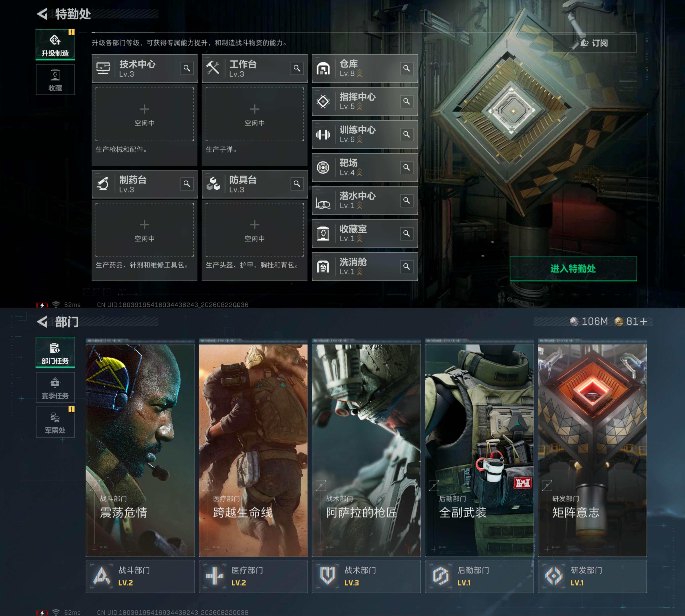Click the 防具台 cubes icon

point(213,184)
